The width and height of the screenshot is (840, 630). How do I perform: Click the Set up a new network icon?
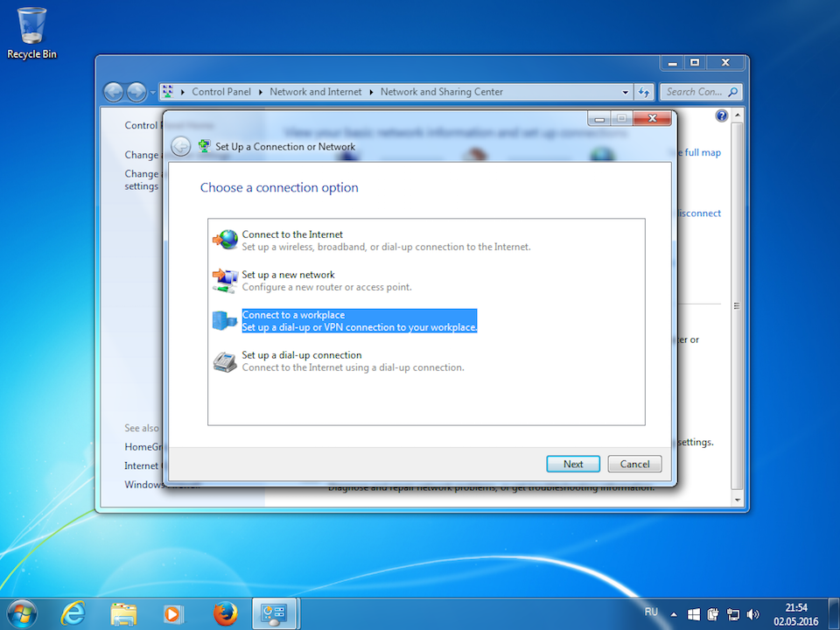[225, 280]
